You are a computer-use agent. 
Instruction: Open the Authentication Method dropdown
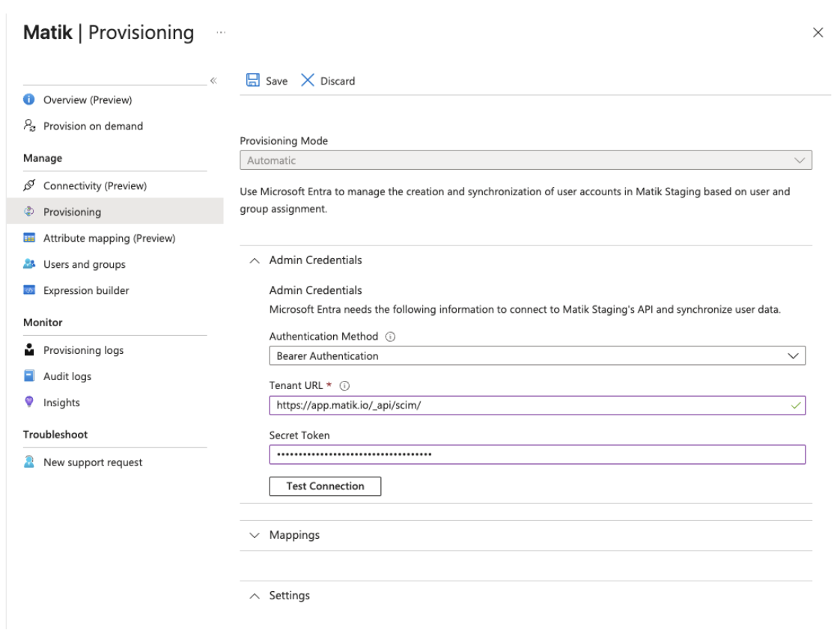click(x=537, y=356)
